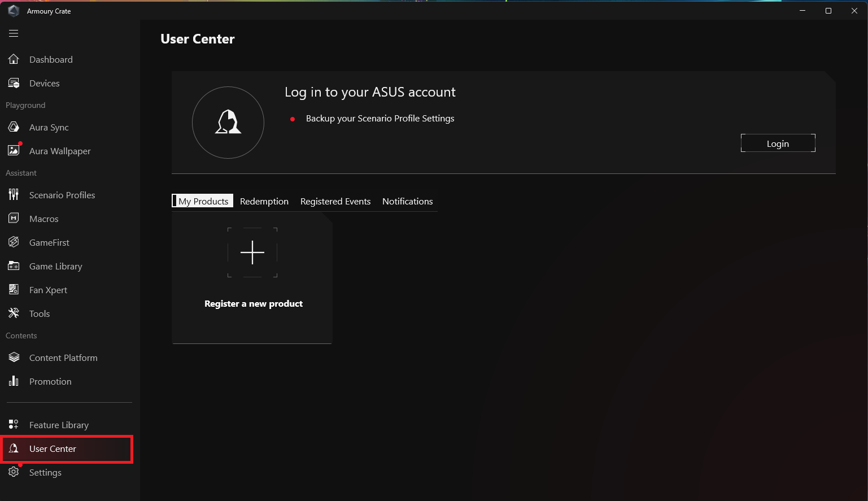Select Devices menu label
This screenshot has width=868, height=501.
(x=45, y=83)
